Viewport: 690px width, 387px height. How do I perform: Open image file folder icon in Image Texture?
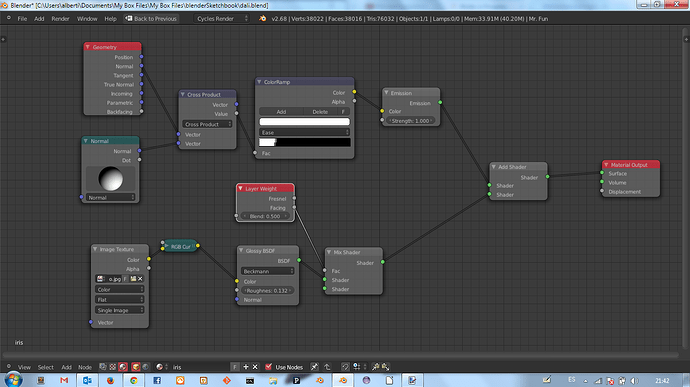point(133,279)
